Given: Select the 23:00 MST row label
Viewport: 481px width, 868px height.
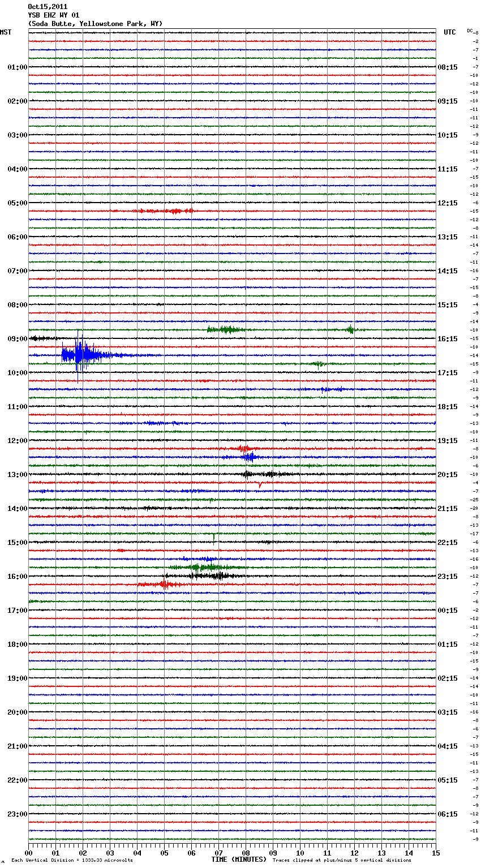Looking at the screenshot, I should tap(18, 814).
